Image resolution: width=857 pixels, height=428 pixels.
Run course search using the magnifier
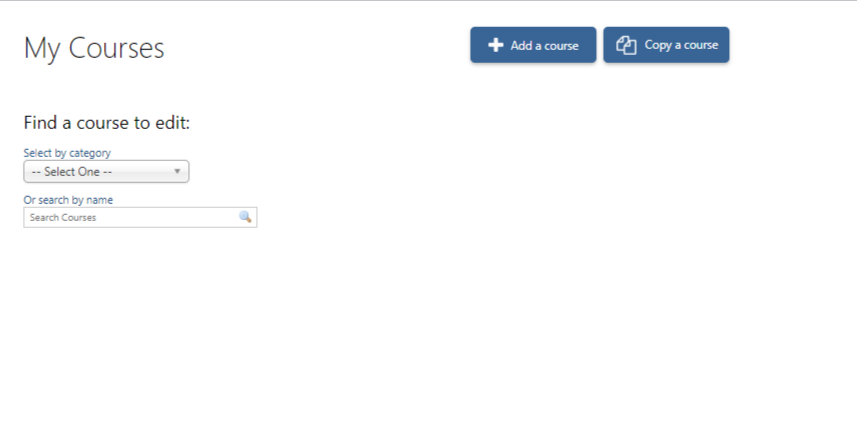[x=245, y=217]
